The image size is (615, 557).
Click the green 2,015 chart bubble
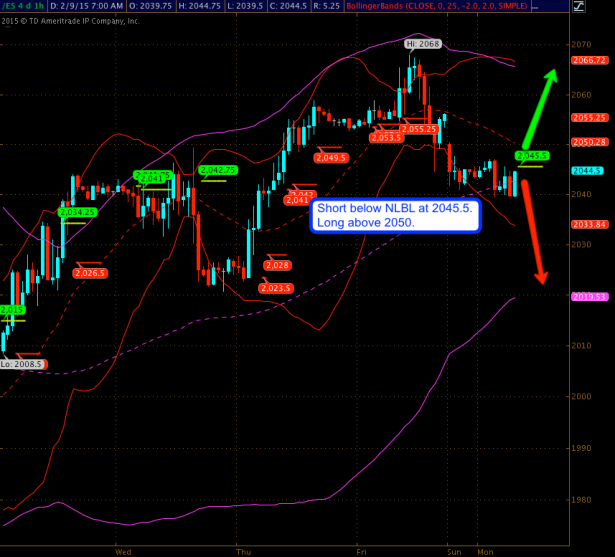click(x=12, y=310)
